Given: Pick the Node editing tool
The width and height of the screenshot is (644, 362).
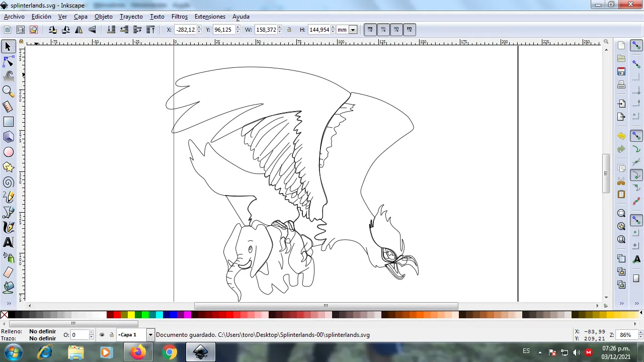Looking at the screenshot, I should coord(8,61).
